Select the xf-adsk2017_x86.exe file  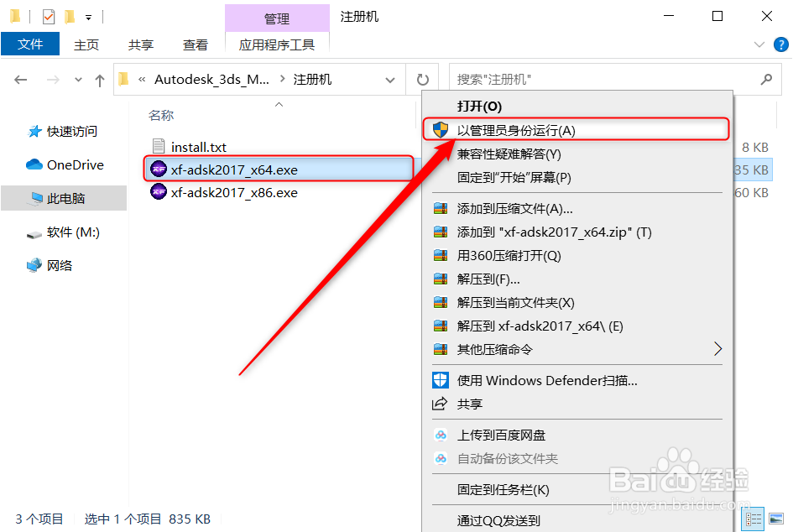pos(234,193)
